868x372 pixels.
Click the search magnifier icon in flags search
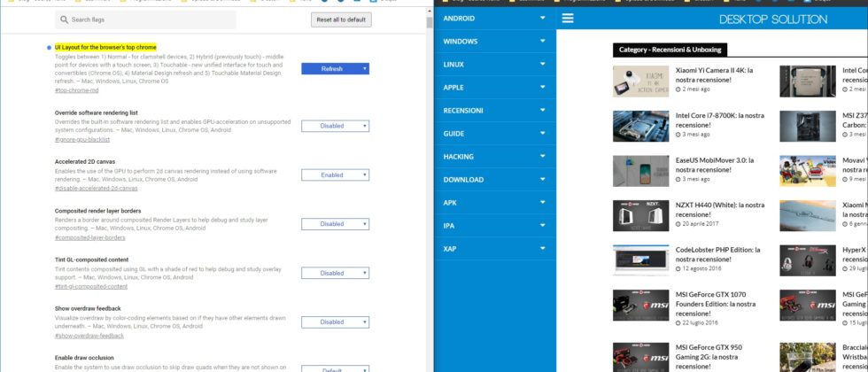click(x=64, y=19)
